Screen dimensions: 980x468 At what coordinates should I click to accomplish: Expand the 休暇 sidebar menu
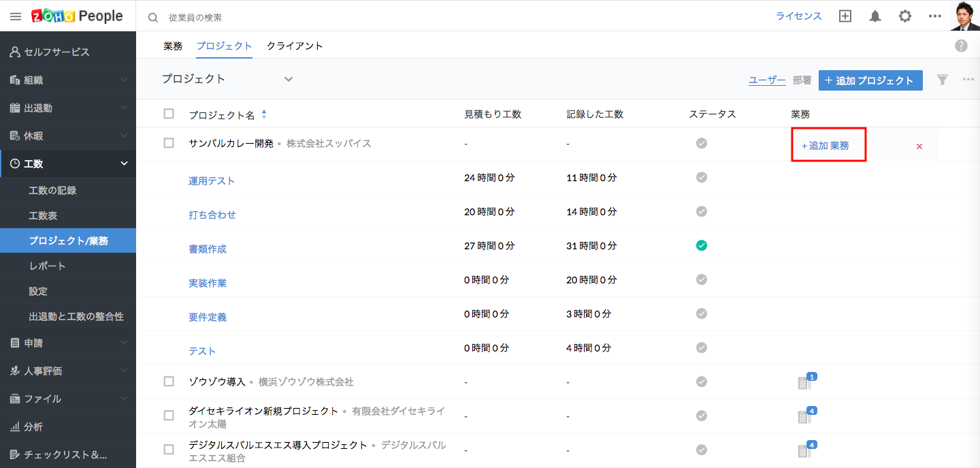(x=67, y=136)
